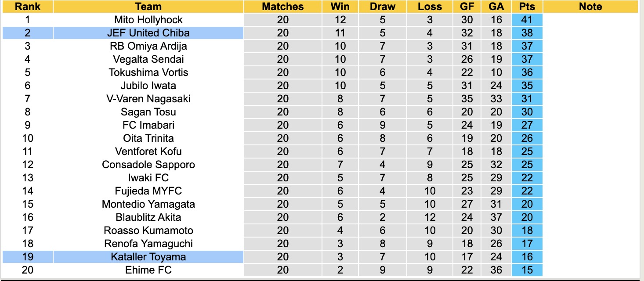The width and height of the screenshot is (644, 281).
Task: Select the Tokushima Vortis row name
Action: coord(148,72)
